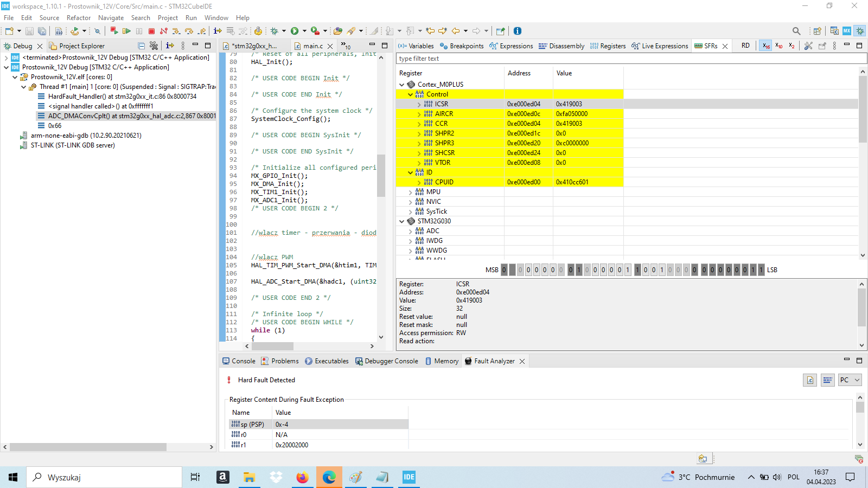Open Microsoft Edge from the taskbar
Viewport: 868px width, 488px height.
click(x=329, y=477)
